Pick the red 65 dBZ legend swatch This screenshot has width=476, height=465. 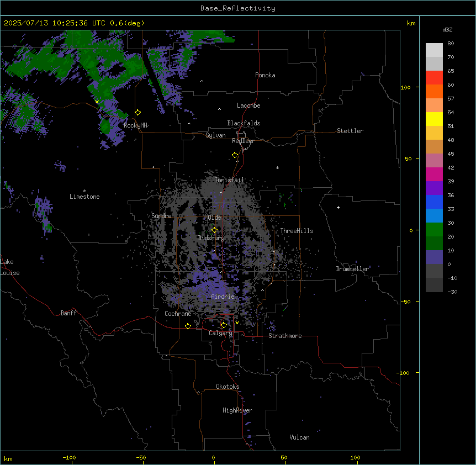(x=434, y=77)
